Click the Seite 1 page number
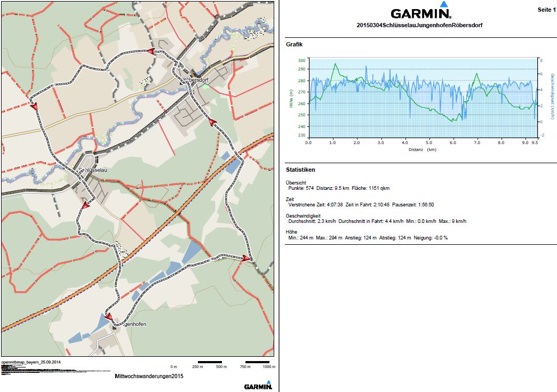This screenshot has width=557, height=392. pos(545,10)
